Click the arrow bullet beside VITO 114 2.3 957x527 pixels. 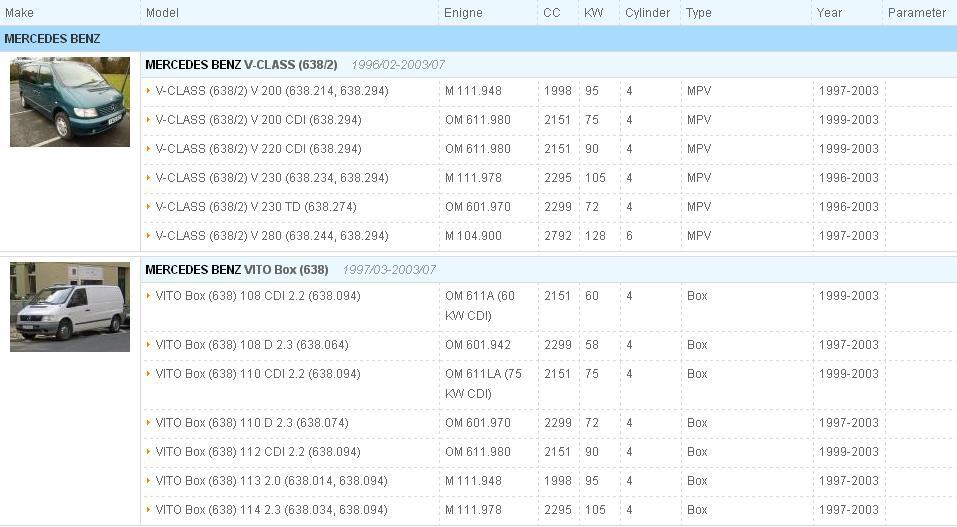coord(148,510)
